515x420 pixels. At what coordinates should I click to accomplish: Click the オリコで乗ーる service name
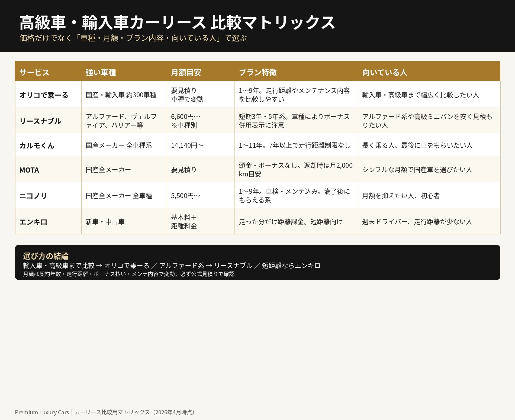click(x=44, y=95)
